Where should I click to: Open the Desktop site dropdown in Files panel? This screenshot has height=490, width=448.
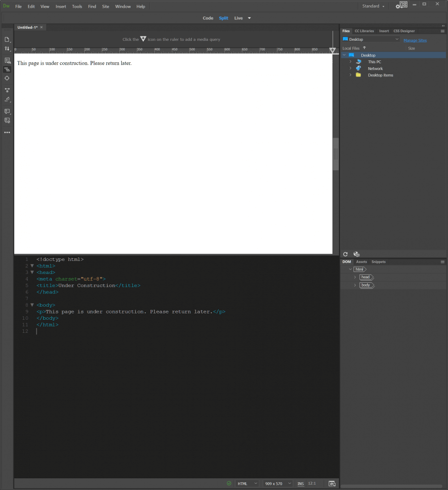point(370,39)
